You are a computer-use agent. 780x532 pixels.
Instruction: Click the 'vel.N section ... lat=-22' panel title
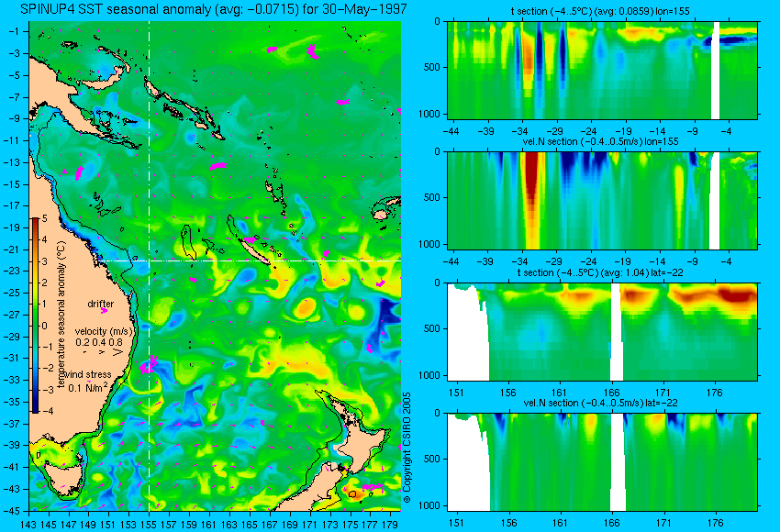click(x=600, y=403)
